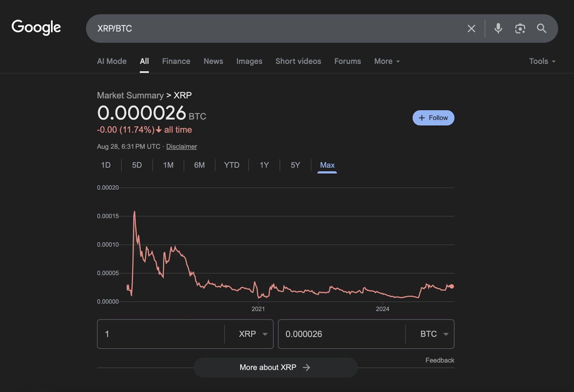The width and height of the screenshot is (574, 392).
Task: Open the Finance tab
Action: click(x=176, y=61)
